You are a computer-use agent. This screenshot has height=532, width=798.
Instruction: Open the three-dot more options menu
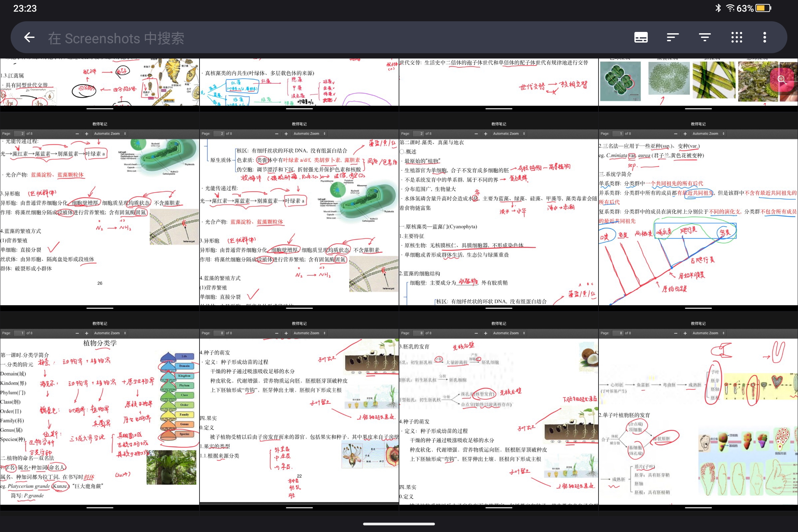tap(765, 37)
